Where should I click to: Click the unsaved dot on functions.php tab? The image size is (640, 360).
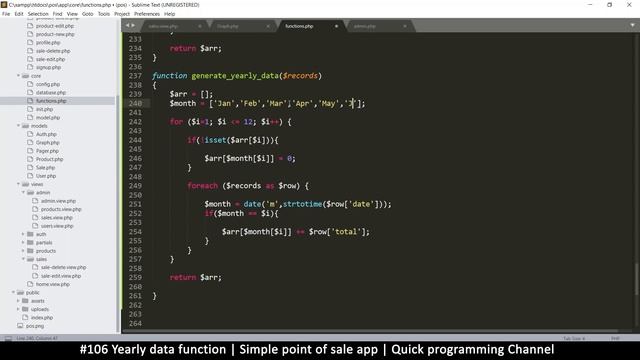pos(336,26)
